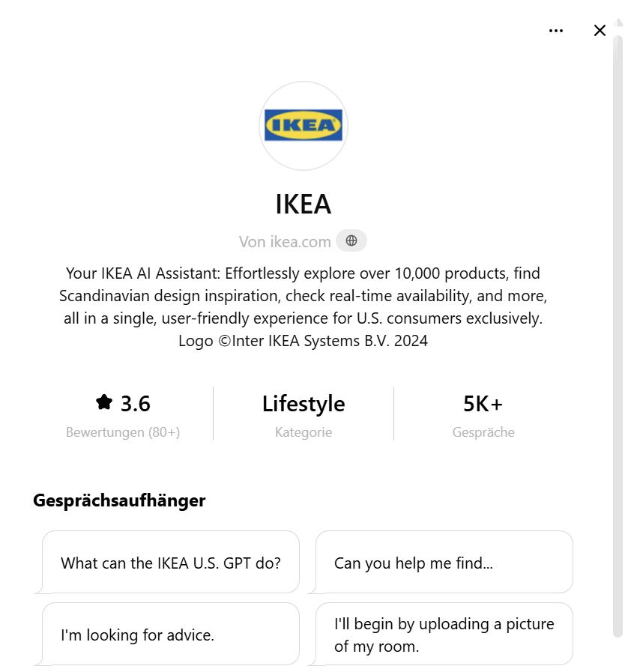Click the star rating icon
The height and width of the screenshot is (672, 628).
pyautogui.click(x=103, y=402)
